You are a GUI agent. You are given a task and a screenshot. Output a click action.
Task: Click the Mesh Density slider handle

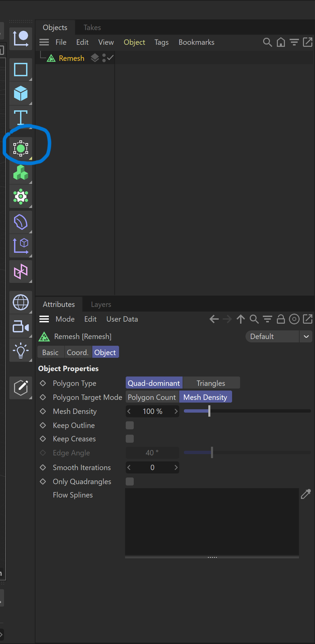(x=209, y=411)
